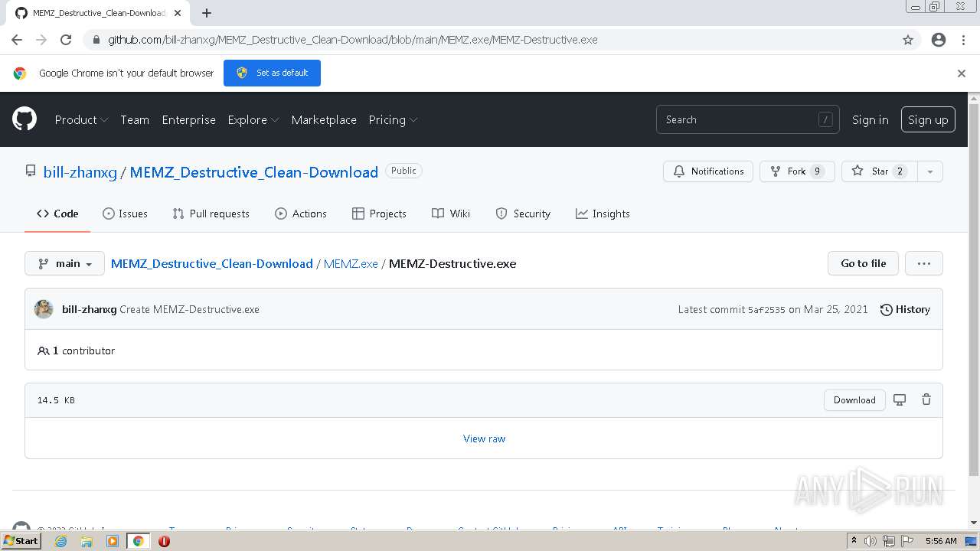Open bill-zhanxg owner link in repo title
980x551 pixels.
tap(80, 172)
